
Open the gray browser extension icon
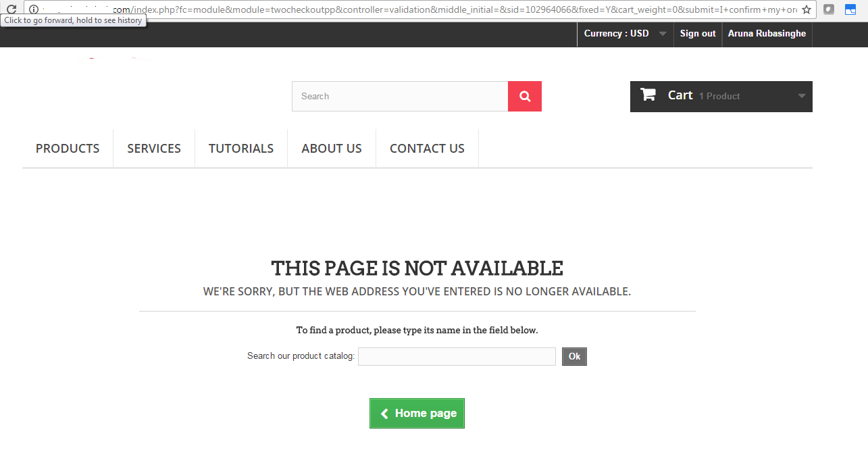pos(829,9)
